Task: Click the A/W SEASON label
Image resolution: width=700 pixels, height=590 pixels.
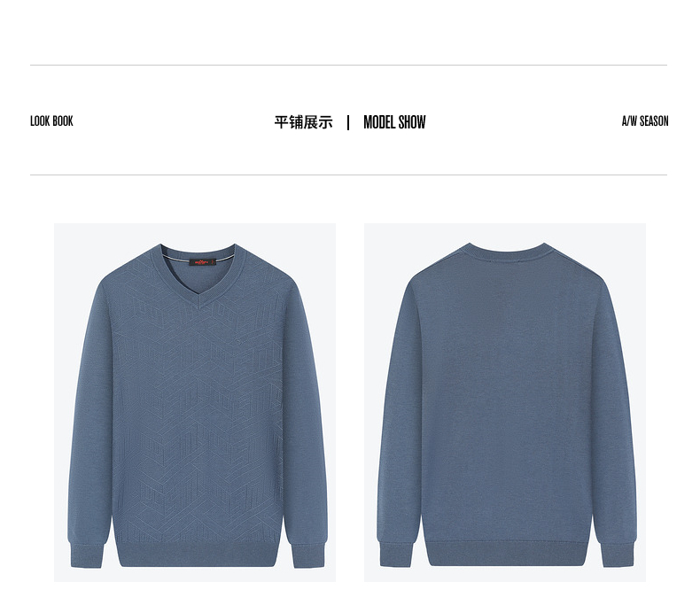Action: 645,121
